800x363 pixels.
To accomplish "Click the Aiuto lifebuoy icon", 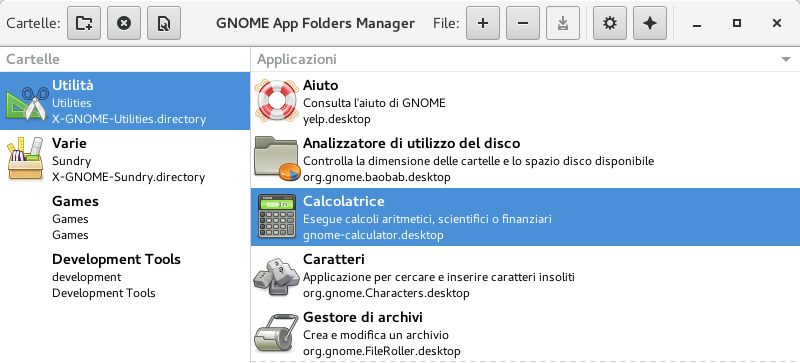I will click(x=277, y=101).
